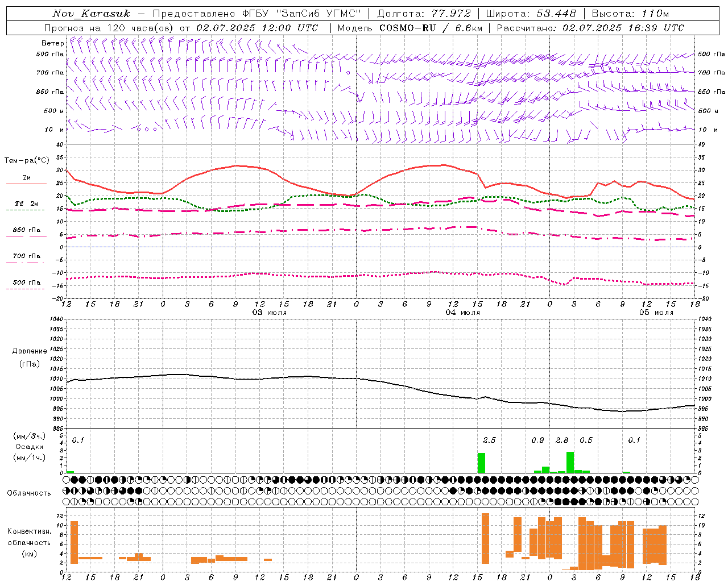Click the Осадки precipitation label
Screen dimensions: 728x582
coord(30,447)
